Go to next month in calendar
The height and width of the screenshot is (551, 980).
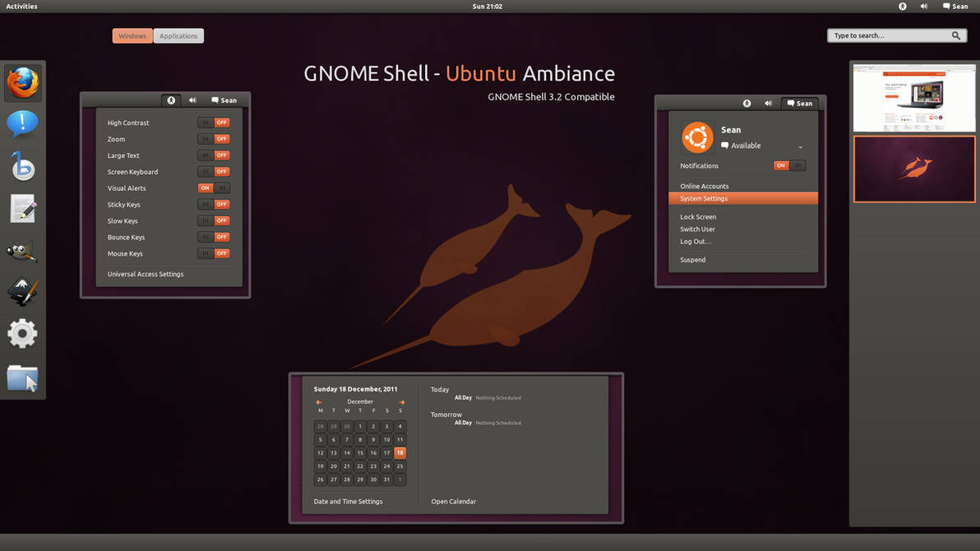[x=401, y=402]
